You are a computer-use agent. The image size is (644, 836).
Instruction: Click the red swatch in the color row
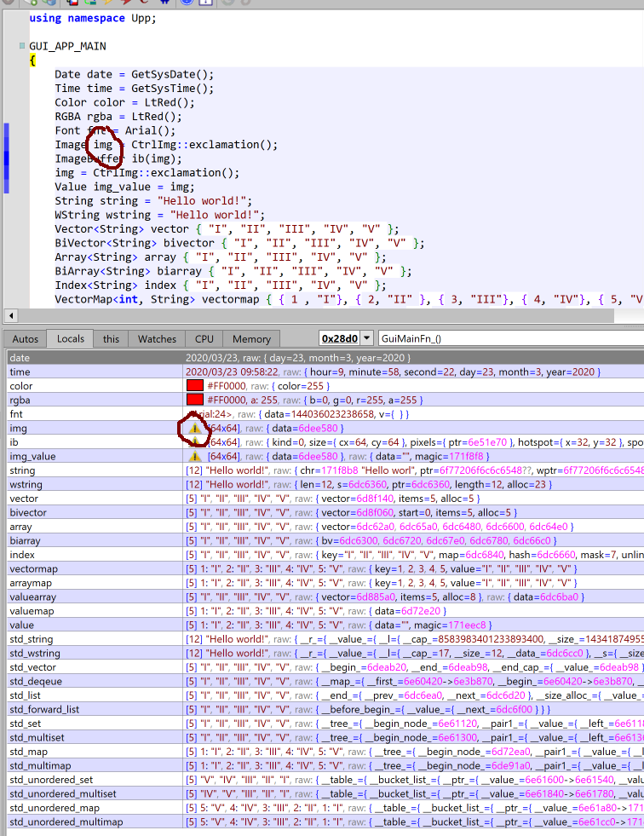point(194,386)
